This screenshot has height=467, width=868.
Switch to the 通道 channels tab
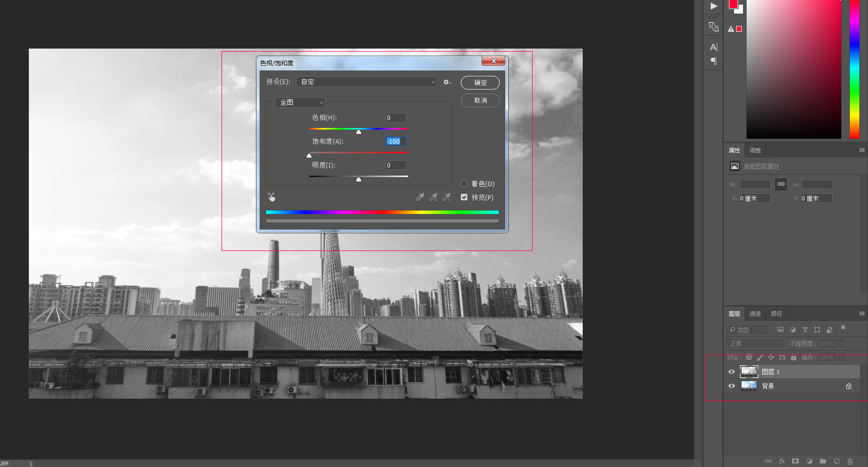(x=755, y=314)
